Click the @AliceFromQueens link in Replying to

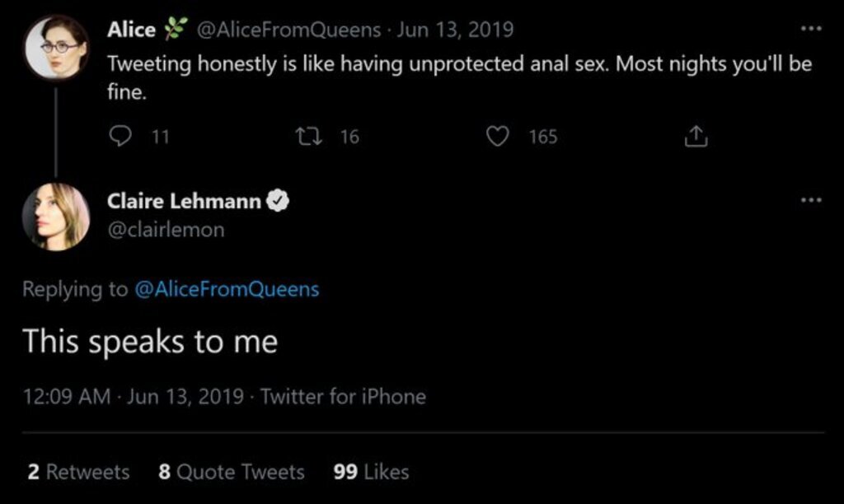click(x=226, y=289)
